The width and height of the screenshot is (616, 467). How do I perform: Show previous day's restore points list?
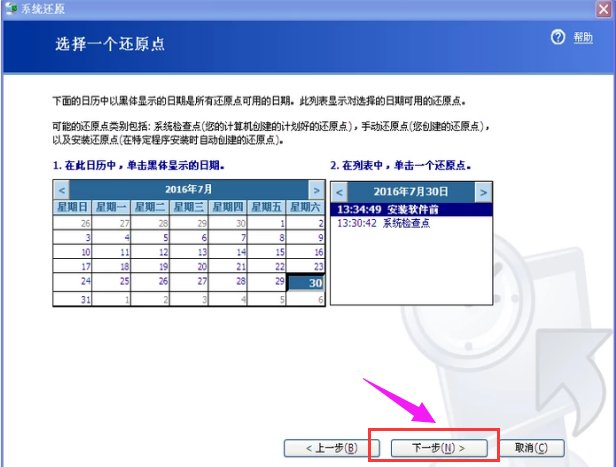[338, 191]
